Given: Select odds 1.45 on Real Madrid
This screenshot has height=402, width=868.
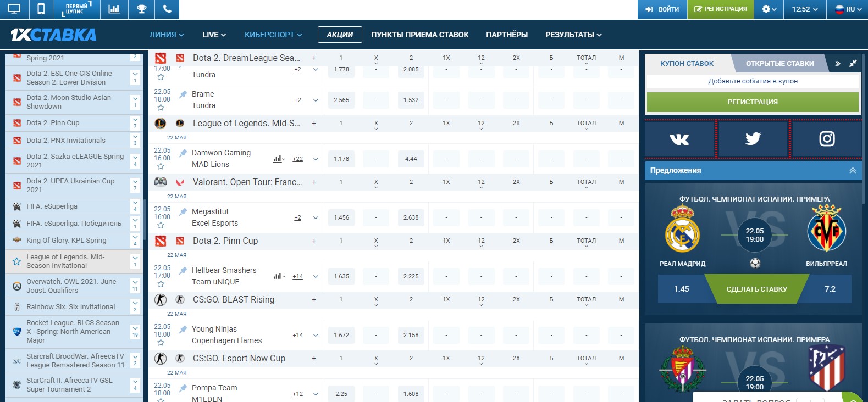Looking at the screenshot, I should pyautogui.click(x=682, y=289).
